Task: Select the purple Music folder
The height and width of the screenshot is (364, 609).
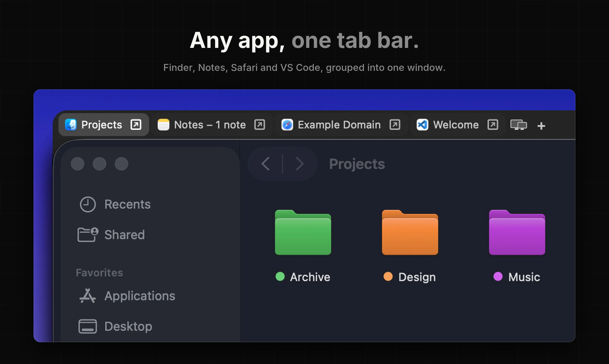Action: coord(517,232)
